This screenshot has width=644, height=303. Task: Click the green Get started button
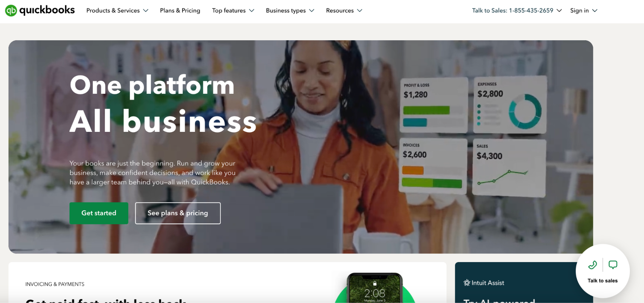point(99,213)
